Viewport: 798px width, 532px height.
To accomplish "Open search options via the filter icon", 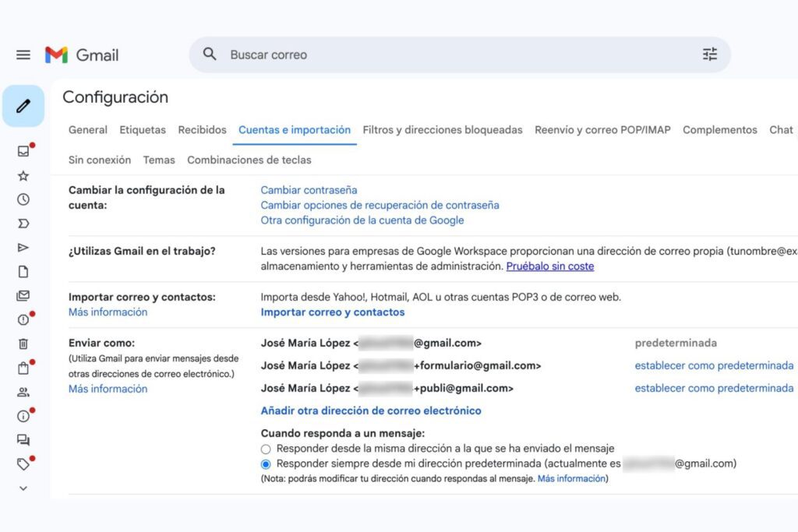I will [x=708, y=55].
